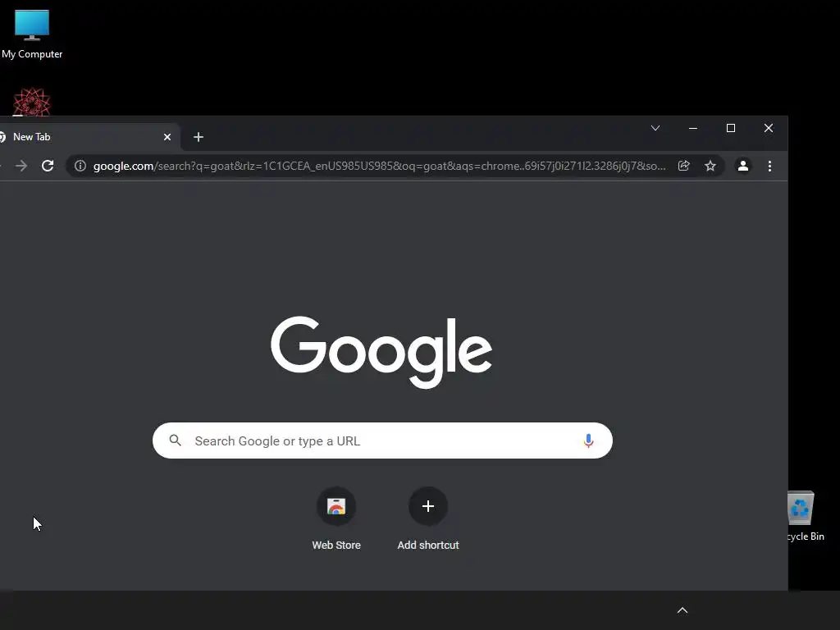Go forward with the forward arrow
Viewport: 840px width, 630px height.
(x=21, y=166)
